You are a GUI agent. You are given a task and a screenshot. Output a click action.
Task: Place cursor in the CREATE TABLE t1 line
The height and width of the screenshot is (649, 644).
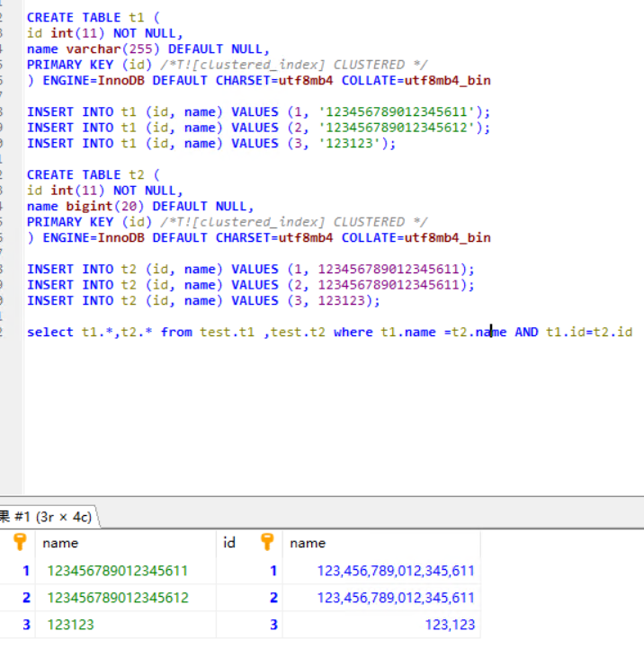(92, 17)
